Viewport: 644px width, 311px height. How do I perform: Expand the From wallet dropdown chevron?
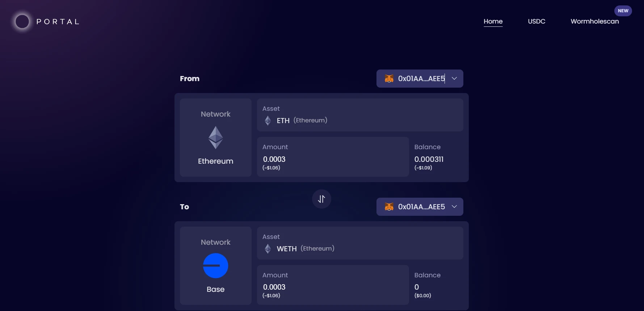pos(454,79)
